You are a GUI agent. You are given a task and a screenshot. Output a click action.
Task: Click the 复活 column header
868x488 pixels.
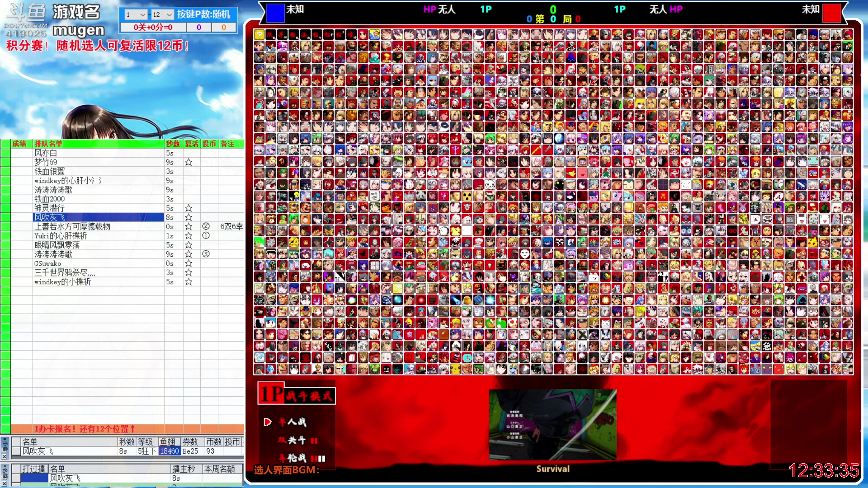[x=192, y=144]
